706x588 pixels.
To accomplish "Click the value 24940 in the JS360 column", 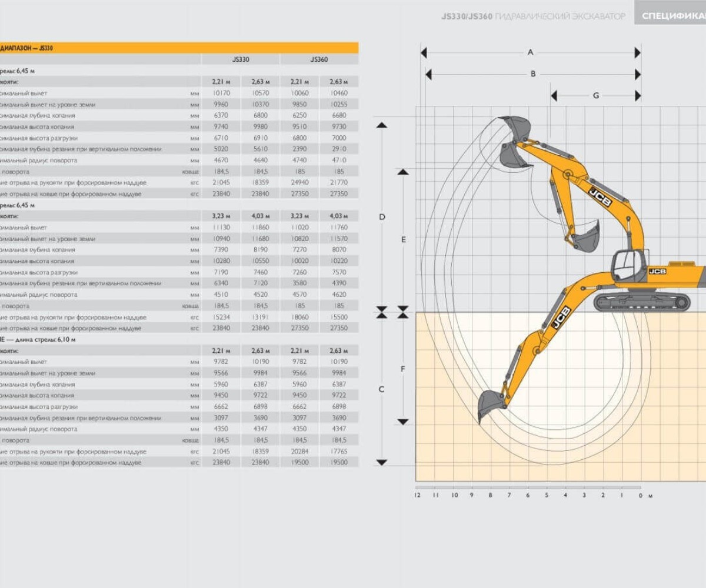I will [300, 182].
